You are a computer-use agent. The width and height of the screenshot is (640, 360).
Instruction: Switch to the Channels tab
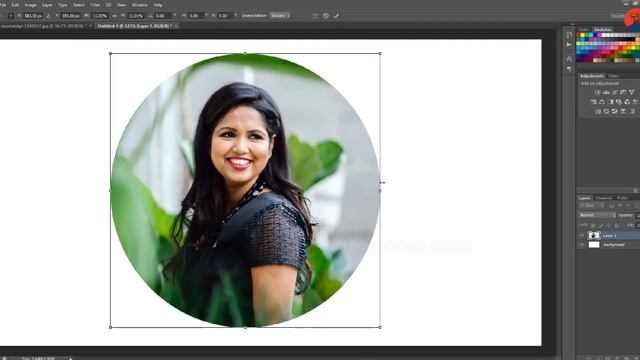(603, 198)
